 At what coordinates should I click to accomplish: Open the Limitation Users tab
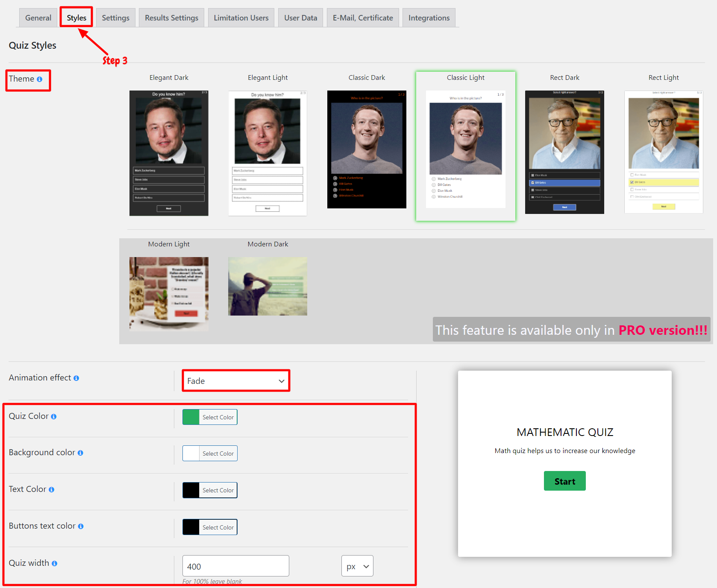click(x=241, y=18)
